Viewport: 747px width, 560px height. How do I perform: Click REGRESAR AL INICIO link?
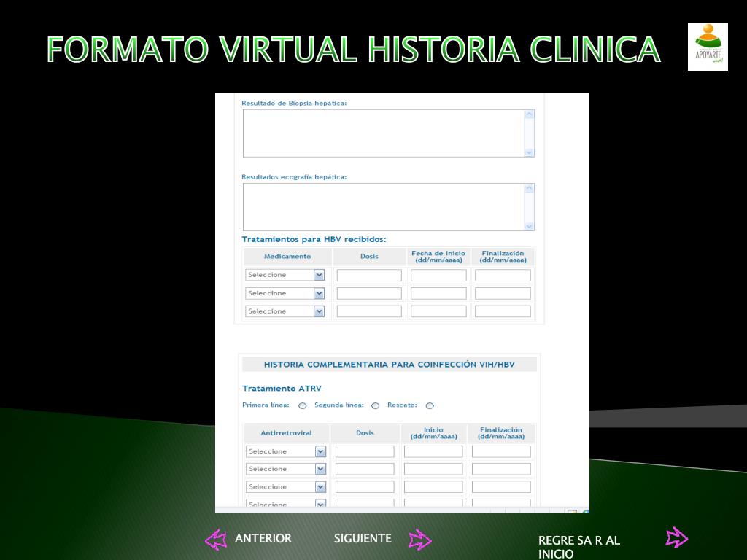[x=578, y=547]
